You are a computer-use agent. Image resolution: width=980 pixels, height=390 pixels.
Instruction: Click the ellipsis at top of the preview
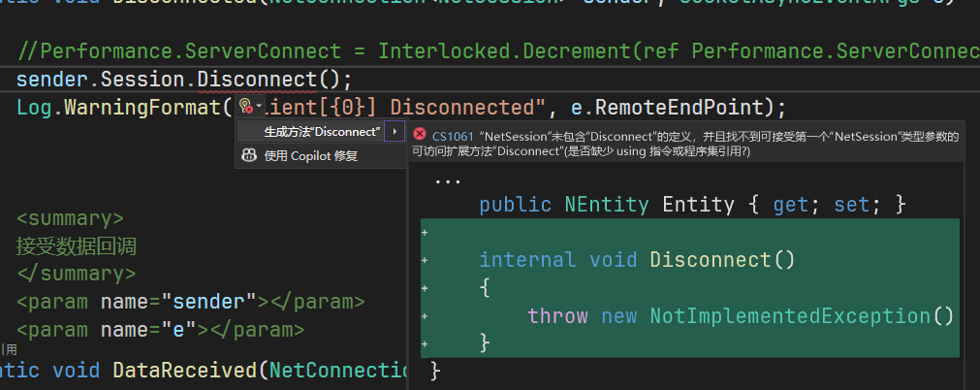pyautogui.click(x=448, y=179)
